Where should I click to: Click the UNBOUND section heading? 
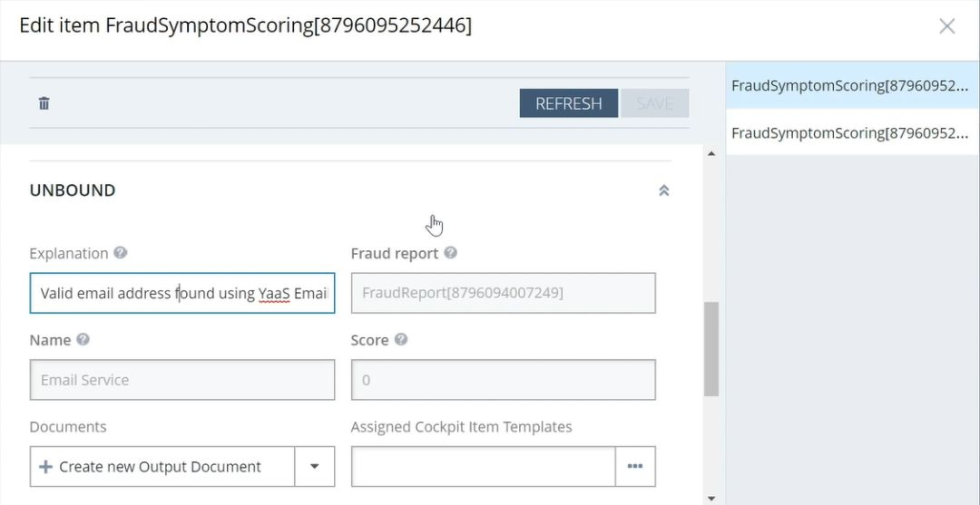coord(73,190)
